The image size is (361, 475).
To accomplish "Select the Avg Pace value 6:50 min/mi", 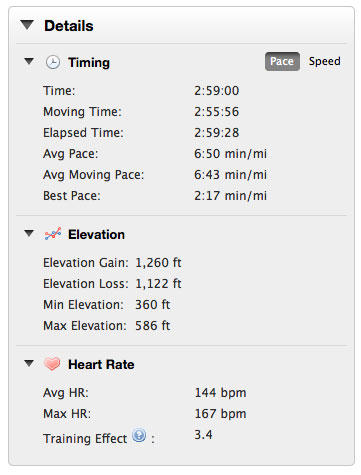I will pos(230,154).
